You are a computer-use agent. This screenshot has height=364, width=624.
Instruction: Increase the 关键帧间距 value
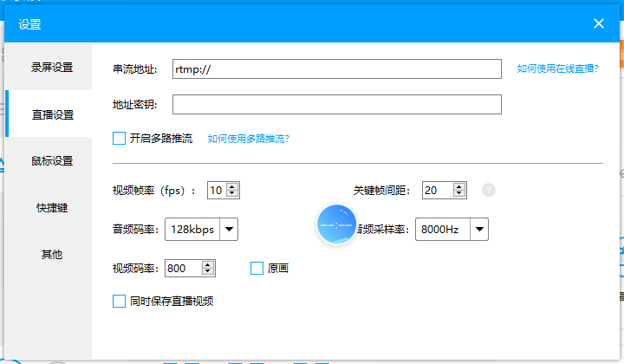[x=458, y=186]
